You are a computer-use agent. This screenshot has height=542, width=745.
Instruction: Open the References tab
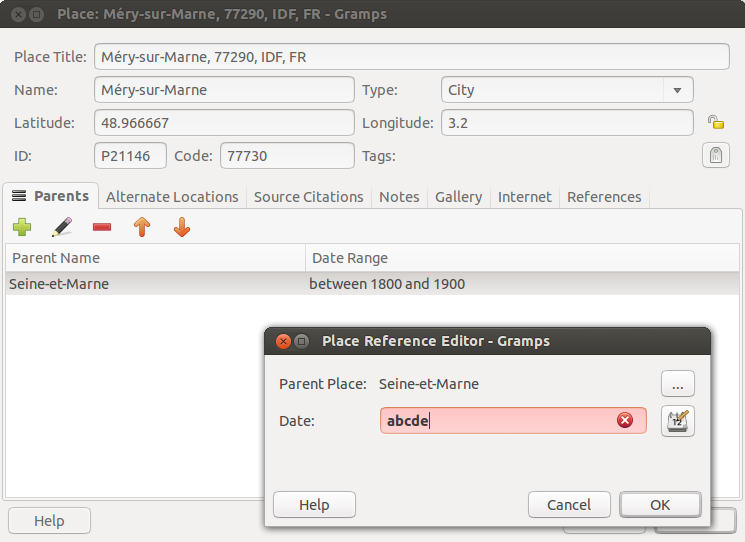pos(604,197)
